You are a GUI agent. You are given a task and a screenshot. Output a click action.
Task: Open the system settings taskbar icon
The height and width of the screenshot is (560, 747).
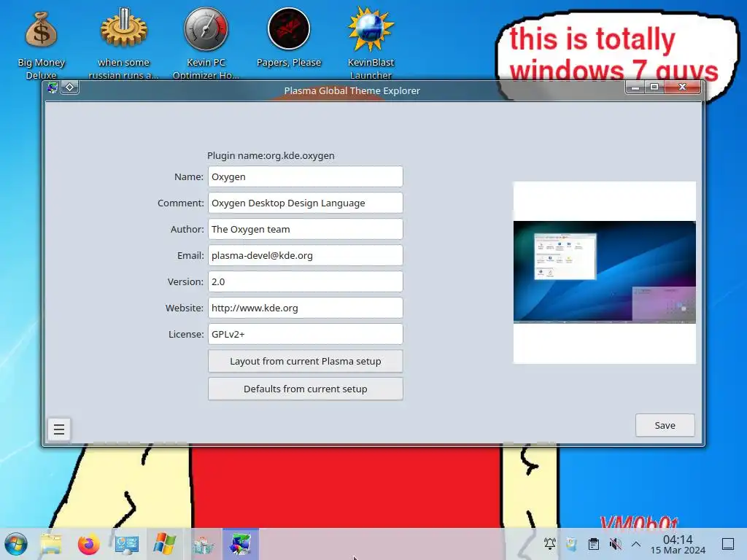point(127,544)
